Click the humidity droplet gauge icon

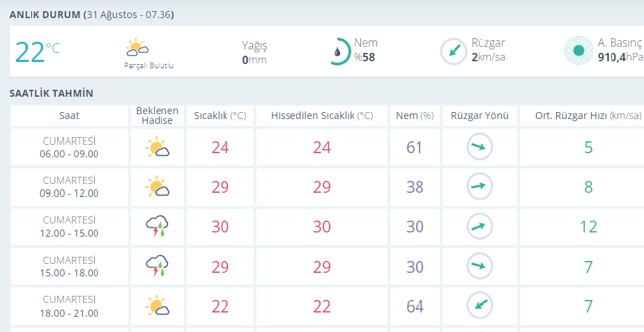click(339, 52)
